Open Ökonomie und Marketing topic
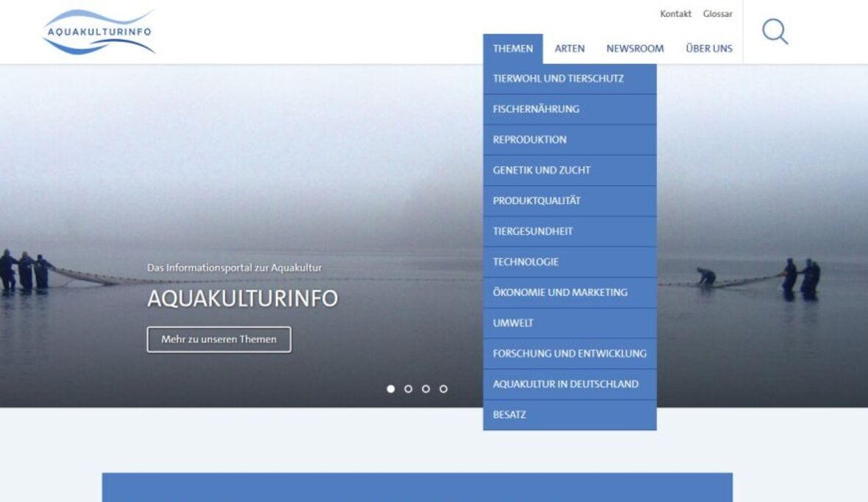 [x=560, y=292]
